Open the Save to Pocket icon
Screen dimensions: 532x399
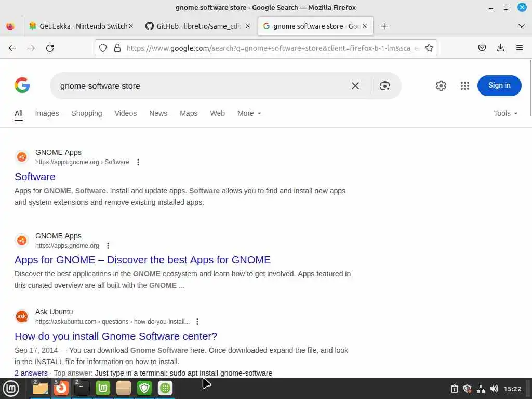[482, 48]
